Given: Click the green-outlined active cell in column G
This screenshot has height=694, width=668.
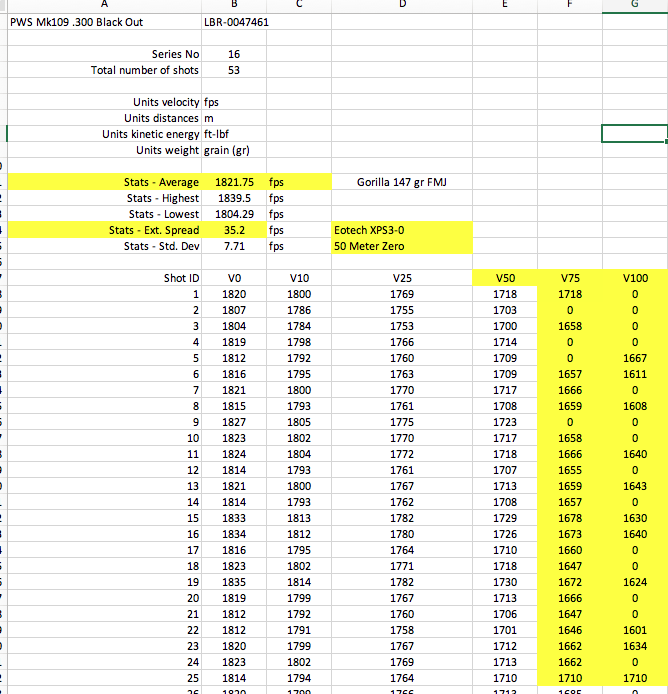Looking at the screenshot, I should pyautogui.click(x=635, y=134).
